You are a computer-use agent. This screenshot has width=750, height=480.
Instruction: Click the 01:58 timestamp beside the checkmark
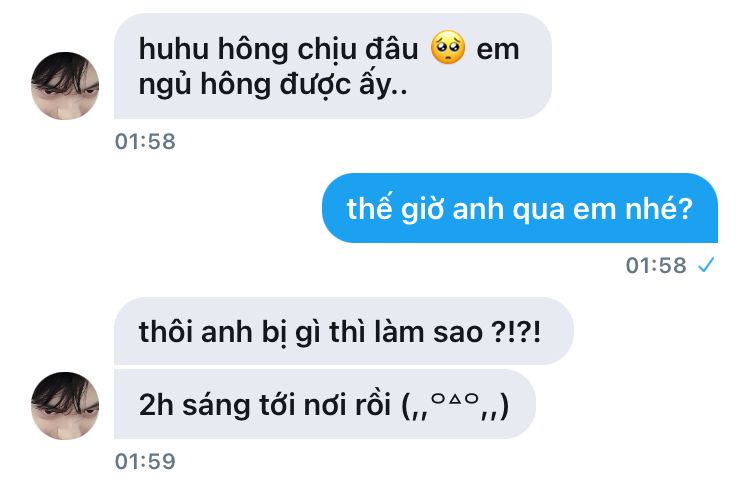(656, 265)
